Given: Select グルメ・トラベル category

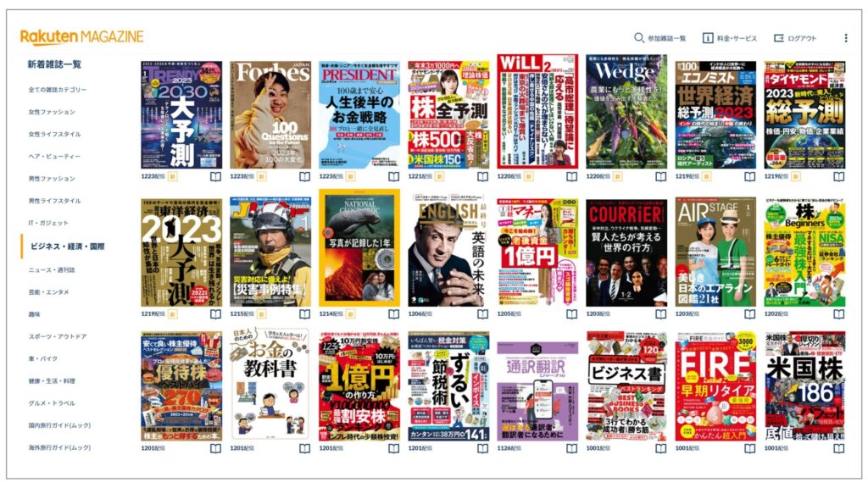Looking at the screenshot, I should click(x=52, y=403).
